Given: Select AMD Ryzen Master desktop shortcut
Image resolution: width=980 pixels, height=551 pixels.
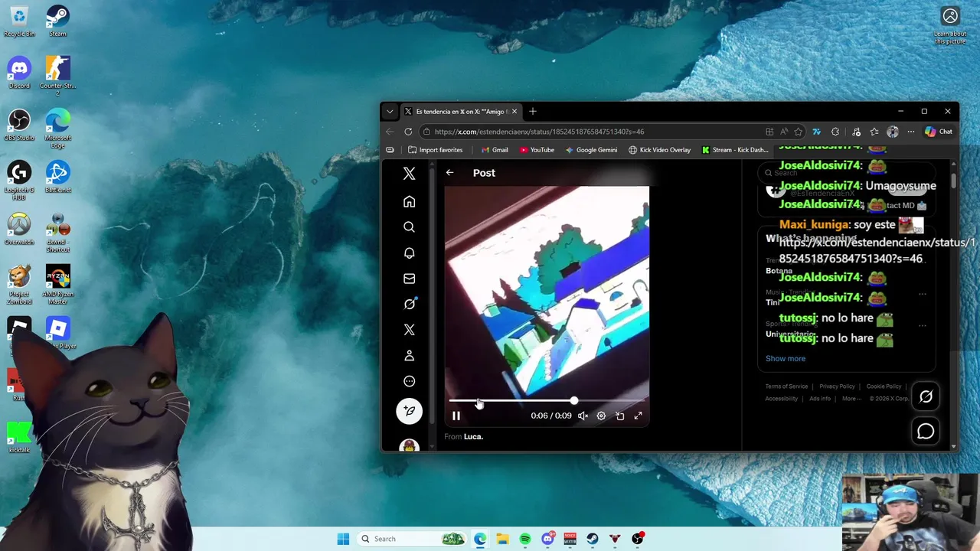Looking at the screenshot, I should point(58,284).
